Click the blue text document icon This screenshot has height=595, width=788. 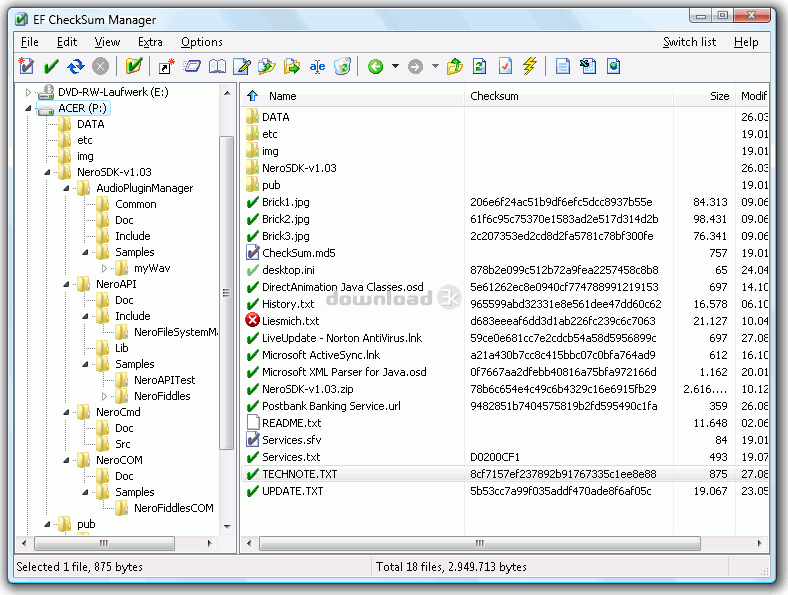tap(563, 66)
